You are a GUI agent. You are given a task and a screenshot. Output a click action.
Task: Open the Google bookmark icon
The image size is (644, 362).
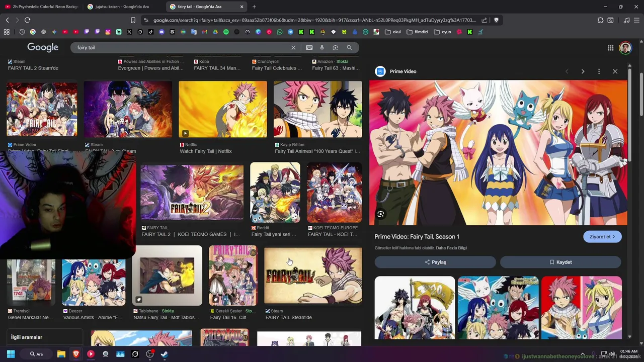click(33, 32)
